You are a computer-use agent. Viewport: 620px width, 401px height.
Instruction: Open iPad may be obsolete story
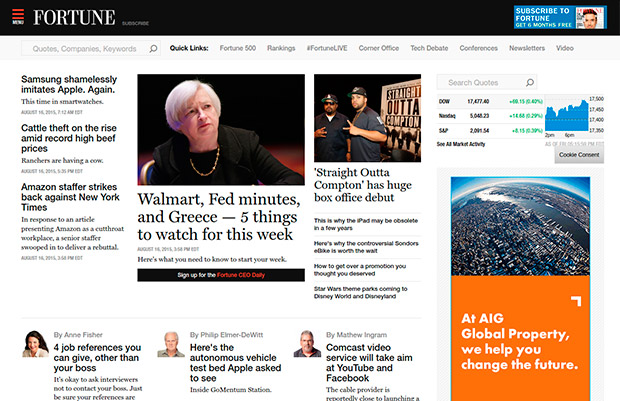tap(366, 224)
